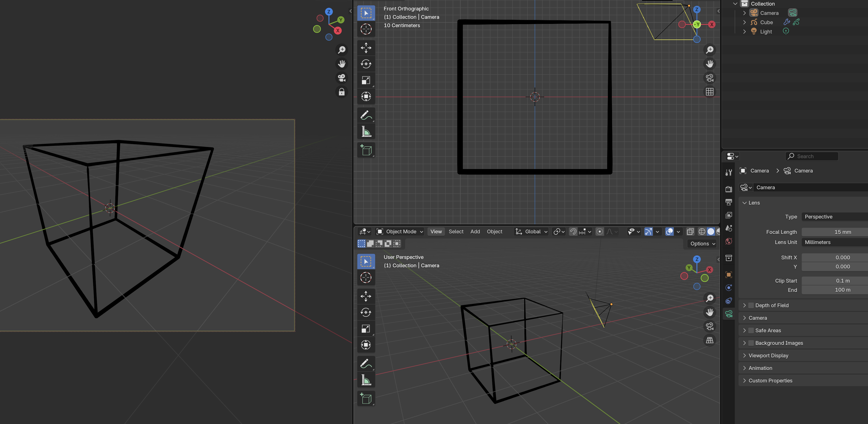
Task: Enable the Safe Areas checkbox
Action: pos(751,331)
